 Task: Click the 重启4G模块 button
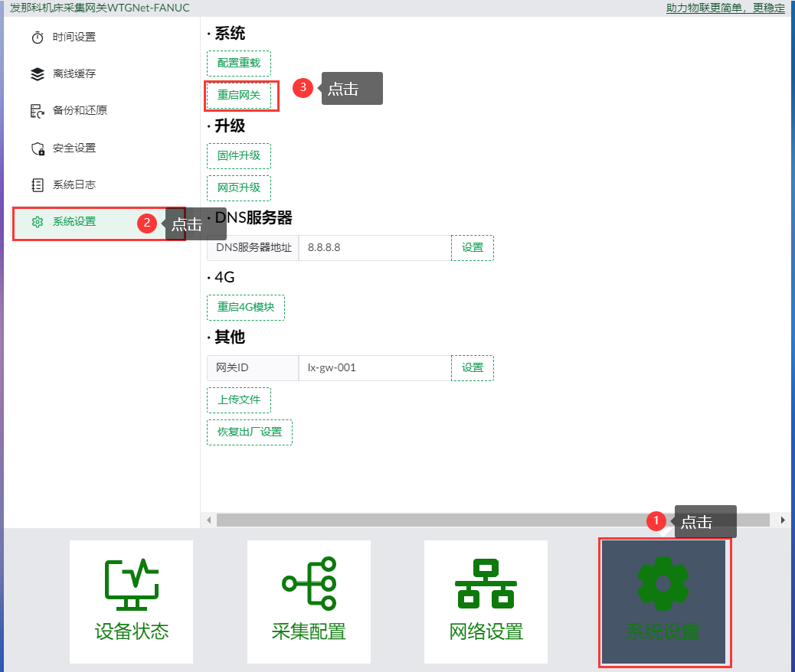coord(246,308)
